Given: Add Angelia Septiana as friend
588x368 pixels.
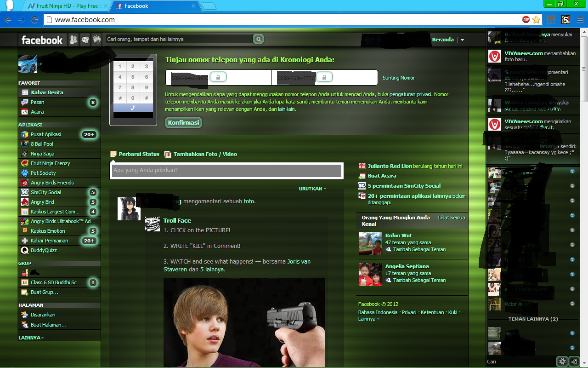Looking at the screenshot, I should (416, 280).
